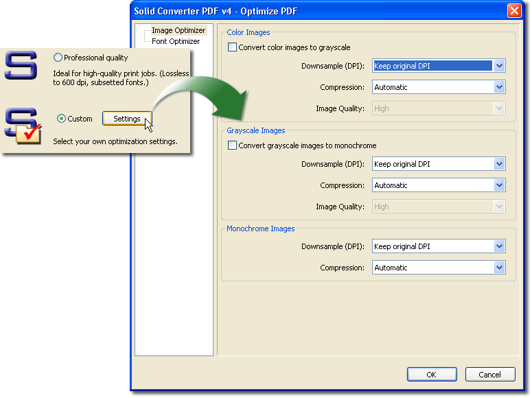Viewport: 532px width, 398px height.
Task: Enable Convert grayscale images to monochrome
Action: click(233, 145)
